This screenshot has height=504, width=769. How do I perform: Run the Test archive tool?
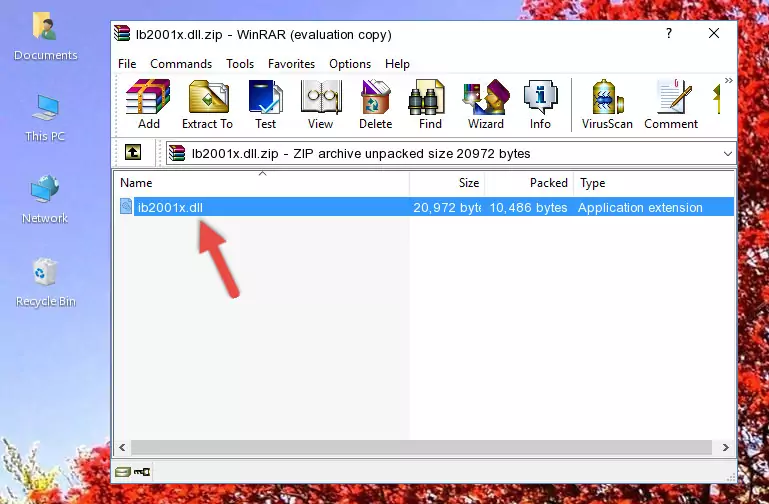(x=265, y=104)
